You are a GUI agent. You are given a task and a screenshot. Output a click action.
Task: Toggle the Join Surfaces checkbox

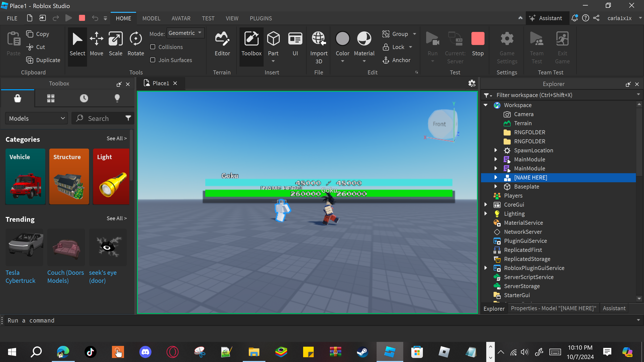pos(153,60)
